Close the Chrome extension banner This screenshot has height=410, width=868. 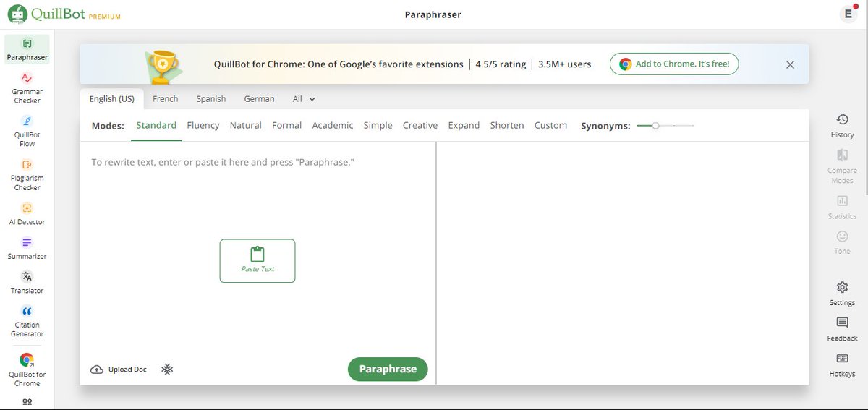[790, 64]
